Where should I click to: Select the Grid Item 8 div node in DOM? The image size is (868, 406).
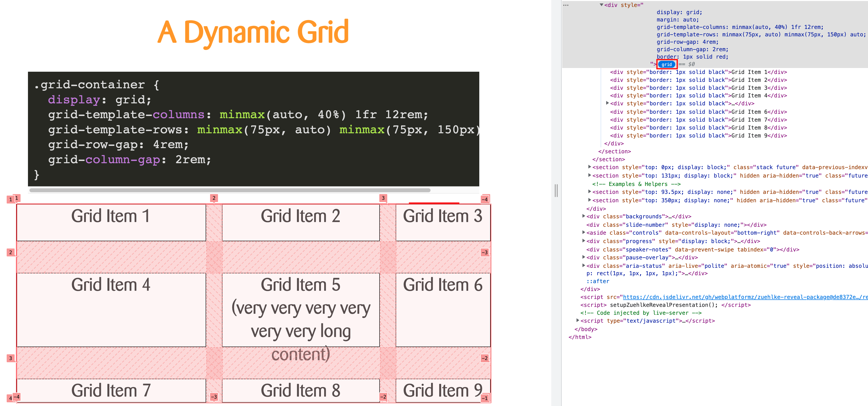698,128
